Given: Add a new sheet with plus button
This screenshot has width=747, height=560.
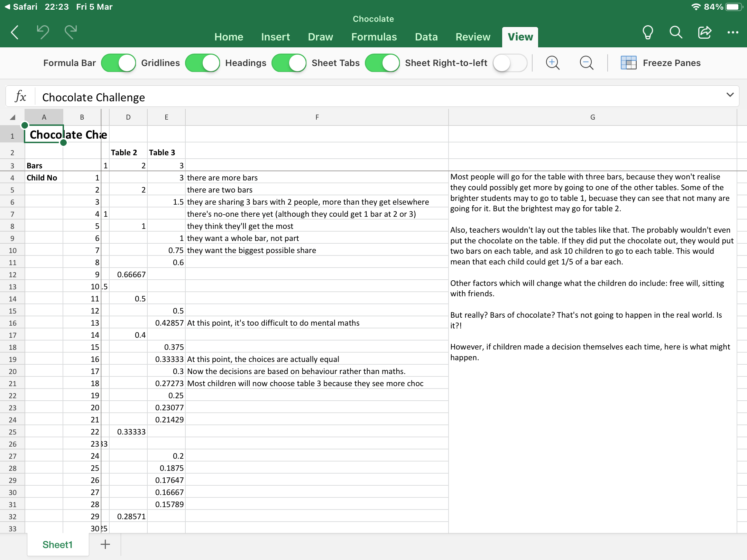Looking at the screenshot, I should tap(105, 544).
